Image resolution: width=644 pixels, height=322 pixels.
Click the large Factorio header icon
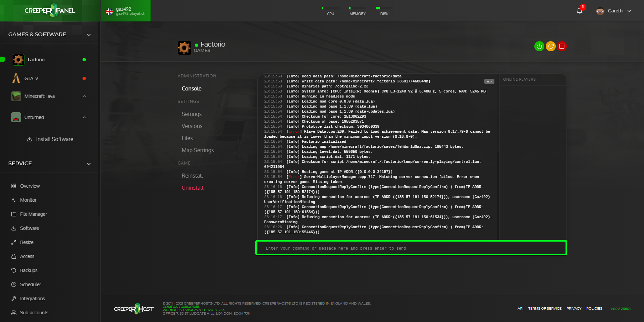coord(184,48)
